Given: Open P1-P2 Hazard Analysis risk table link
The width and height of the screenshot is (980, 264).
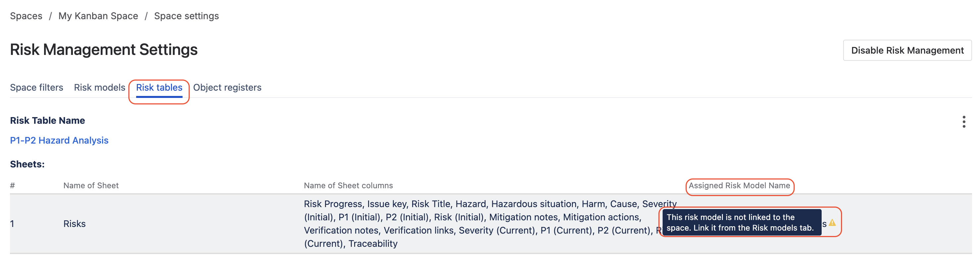Looking at the screenshot, I should (59, 140).
